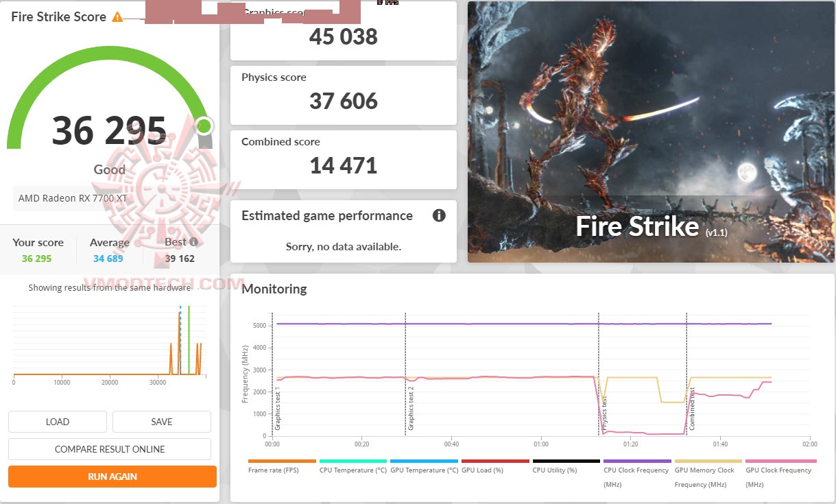Viewport: 836px width, 504px height.
Task: Toggle the GPU Memory Clock Frequency legend entry
Action: [x=708, y=474]
